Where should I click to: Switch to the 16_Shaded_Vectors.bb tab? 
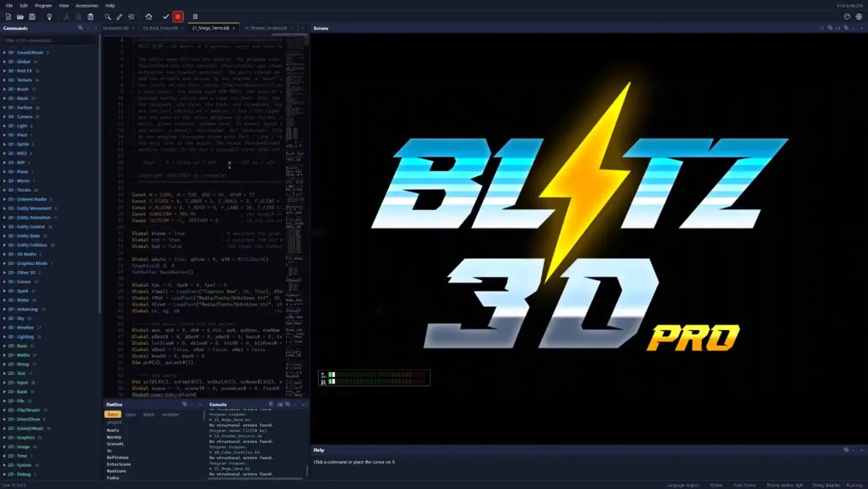tap(265, 28)
